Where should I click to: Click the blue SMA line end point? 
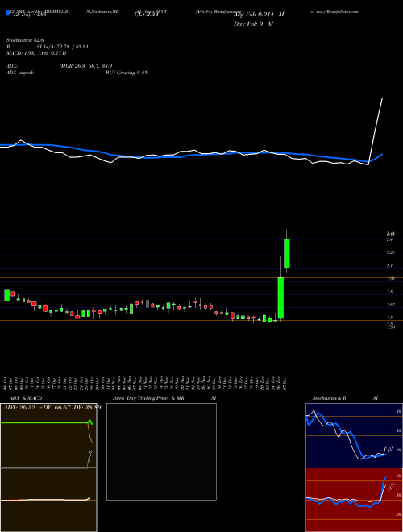[382, 154]
